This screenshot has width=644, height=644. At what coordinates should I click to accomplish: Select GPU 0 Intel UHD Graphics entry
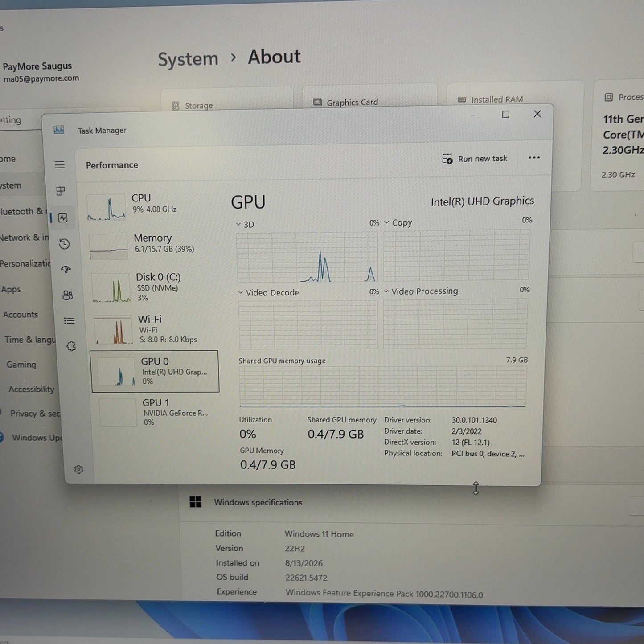tap(155, 371)
